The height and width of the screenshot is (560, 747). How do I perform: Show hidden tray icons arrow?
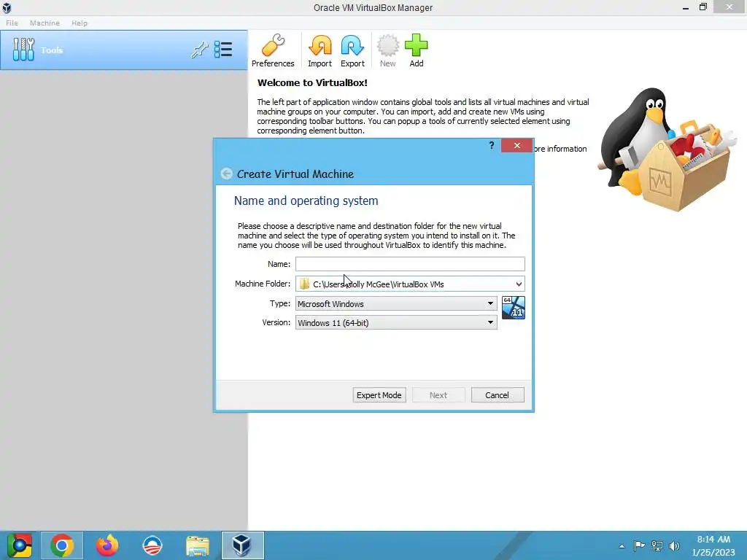click(622, 546)
